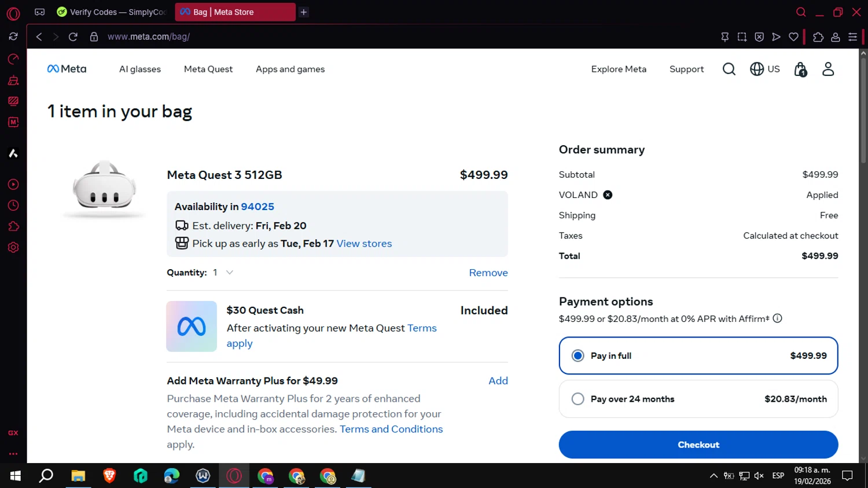Open a new tab with plus button
The width and height of the screenshot is (868, 488).
(x=304, y=12)
